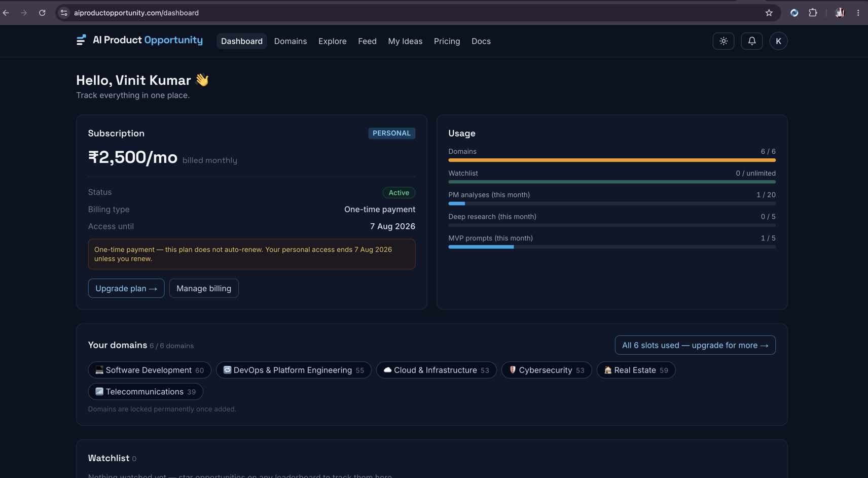Image resolution: width=868 pixels, height=478 pixels.
Task: Click the DevOps & Platform Engineering icon
Action: 227,370
